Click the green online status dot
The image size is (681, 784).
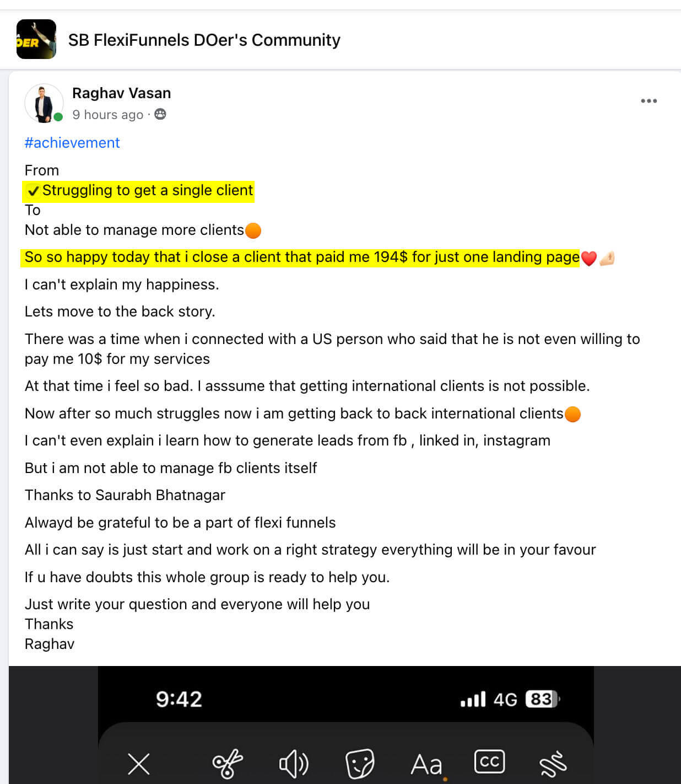click(58, 116)
